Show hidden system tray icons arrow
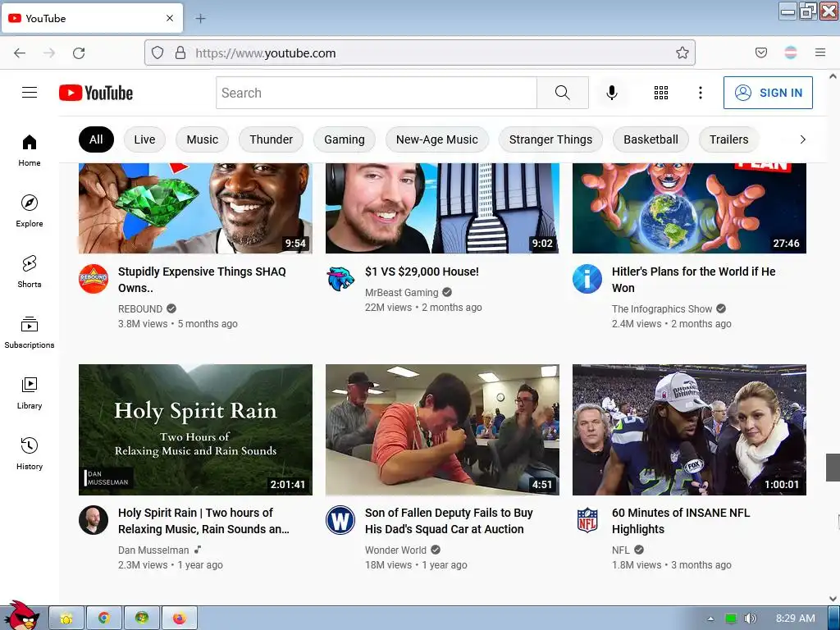Screen dimensions: 840x630 [x=710, y=619]
